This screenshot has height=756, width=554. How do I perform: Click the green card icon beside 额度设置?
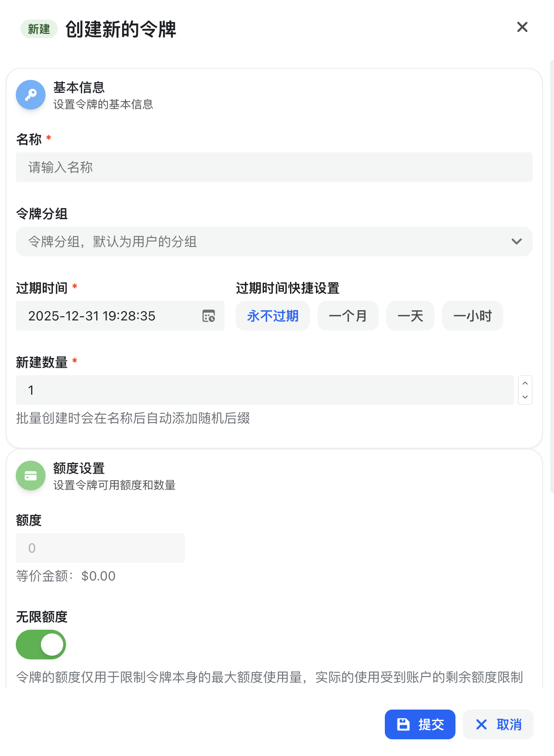31,476
